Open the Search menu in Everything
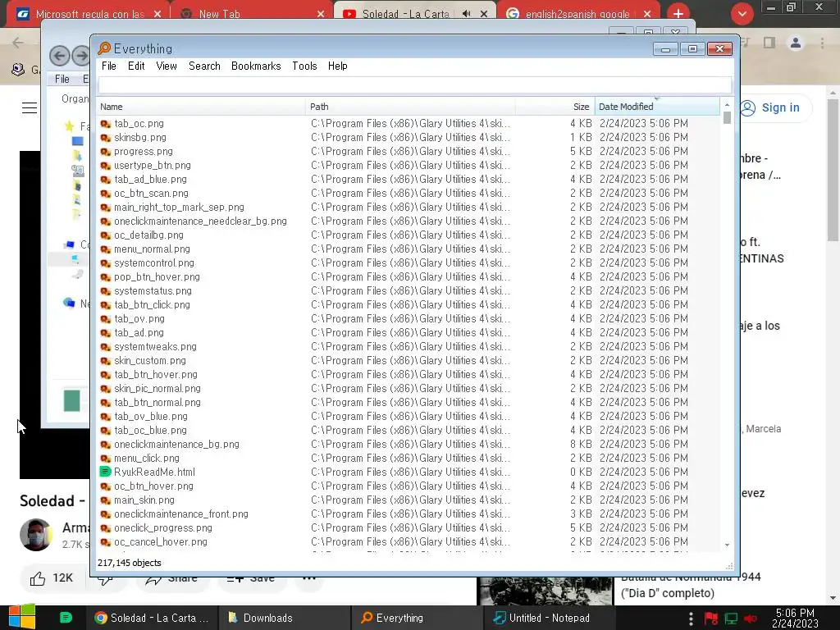The width and height of the screenshot is (840, 630). tap(204, 66)
